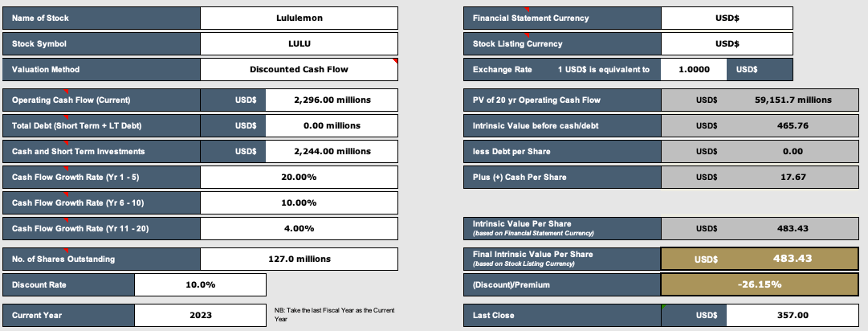Select the 'Last Close' label cell
Viewport: 868px width, 331px height.
click(562, 316)
